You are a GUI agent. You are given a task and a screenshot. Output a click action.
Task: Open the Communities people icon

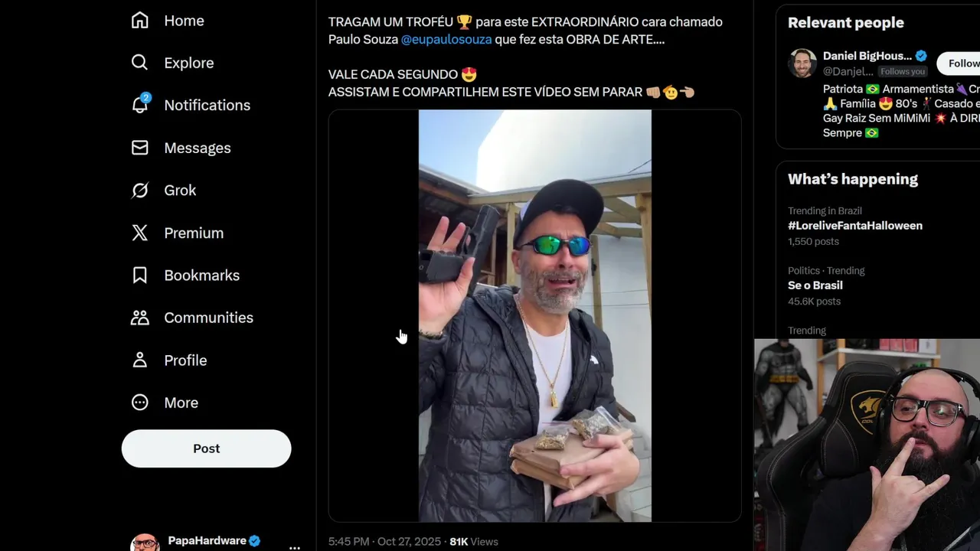139,318
